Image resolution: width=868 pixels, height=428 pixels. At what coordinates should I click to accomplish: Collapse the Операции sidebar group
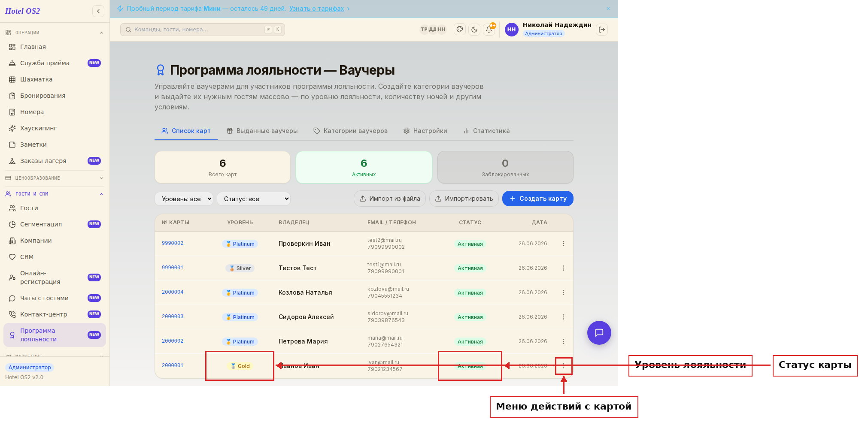click(55, 33)
